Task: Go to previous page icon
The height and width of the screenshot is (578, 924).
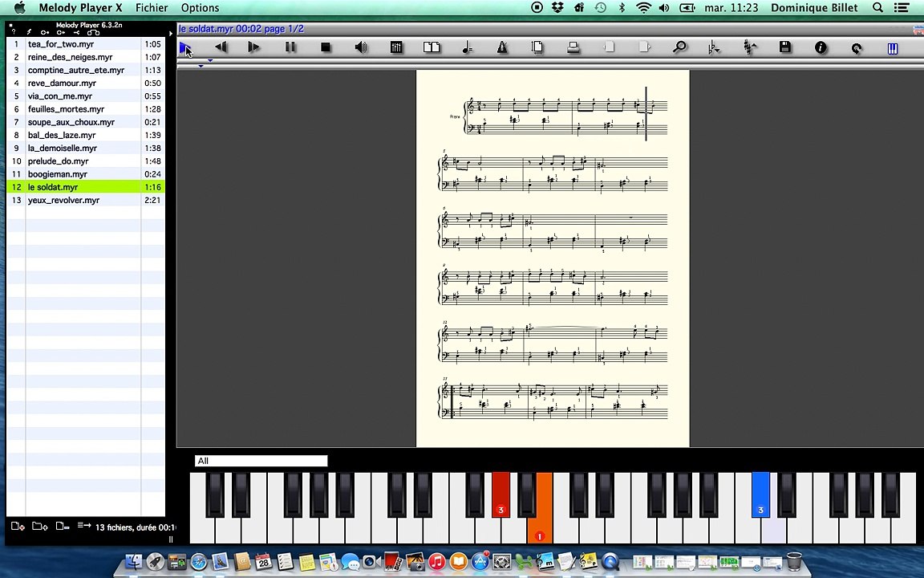Action: (609, 47)
